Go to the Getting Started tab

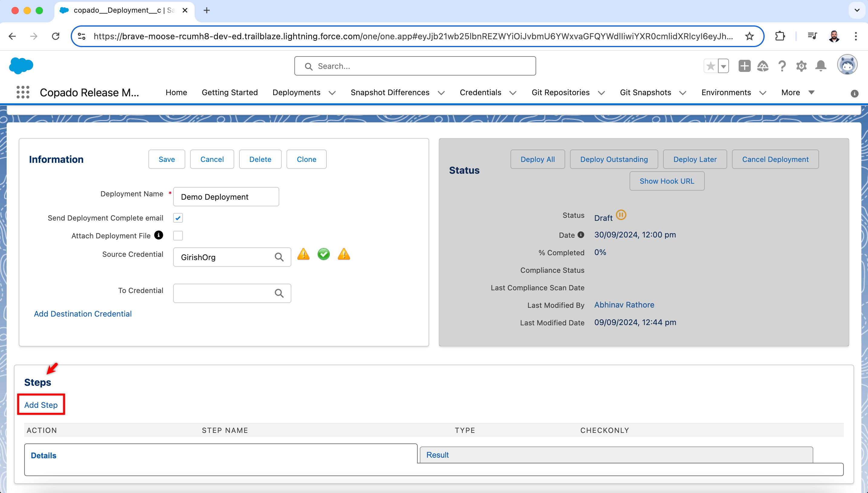click(230, 92)
